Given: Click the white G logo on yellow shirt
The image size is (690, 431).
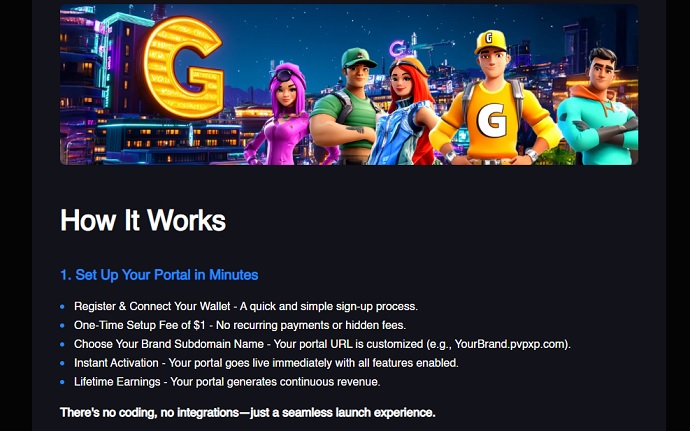Looking at the screenshot, I should [x=492, y=122].
